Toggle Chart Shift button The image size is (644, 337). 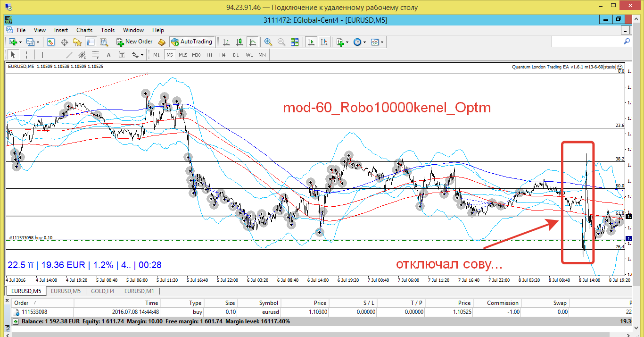324,42
